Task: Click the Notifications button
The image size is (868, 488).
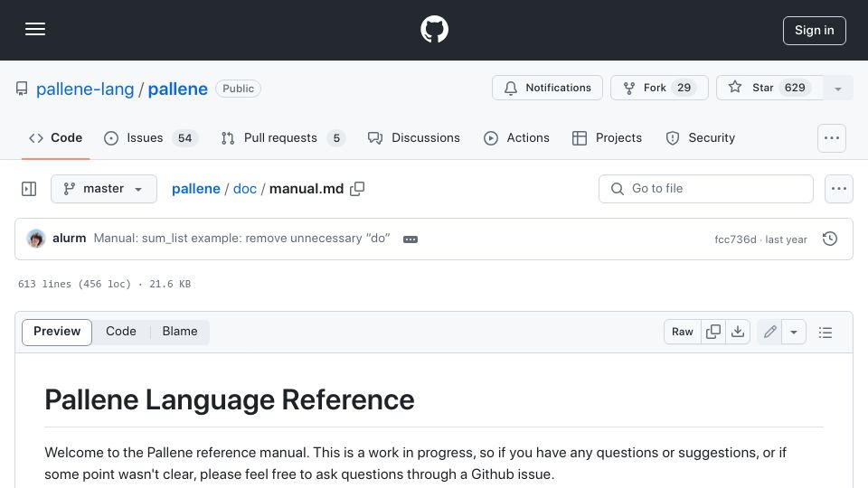Action: [547, 88]
